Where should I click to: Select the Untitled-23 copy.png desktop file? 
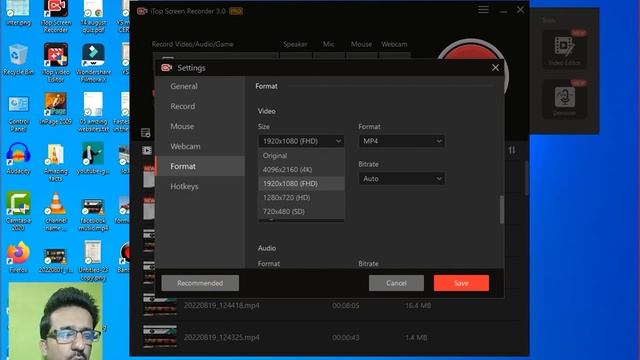click(93, 260)
